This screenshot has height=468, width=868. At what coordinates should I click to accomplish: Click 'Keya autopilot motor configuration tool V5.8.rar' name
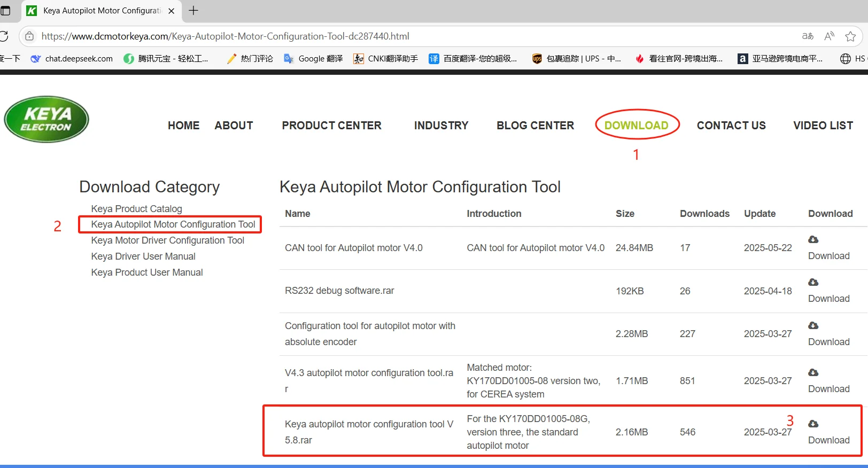(x=369, y=432)
